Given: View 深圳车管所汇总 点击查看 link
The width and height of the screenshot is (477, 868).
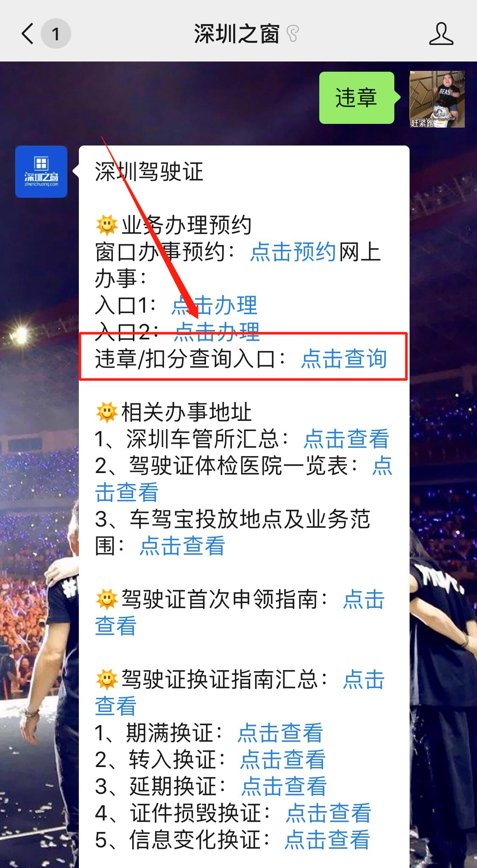Looking at the screenshot, I should coord(346,439).
